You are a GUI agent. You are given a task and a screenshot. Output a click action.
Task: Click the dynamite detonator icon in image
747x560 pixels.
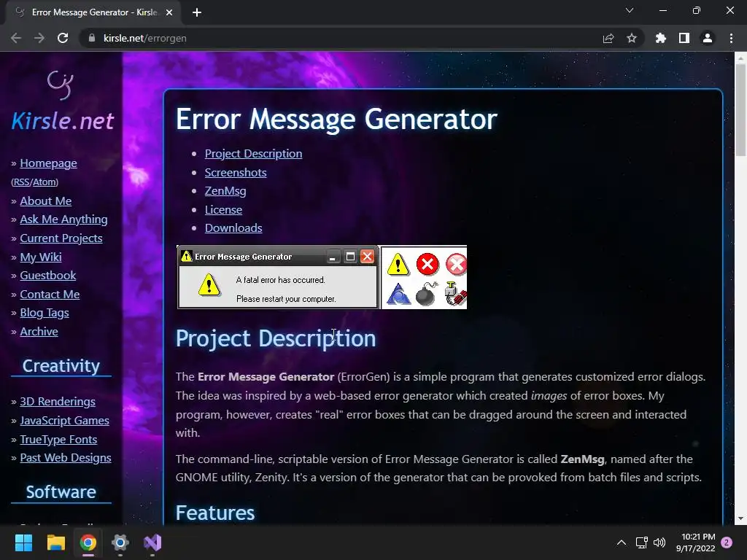click(x=455, y=293)
